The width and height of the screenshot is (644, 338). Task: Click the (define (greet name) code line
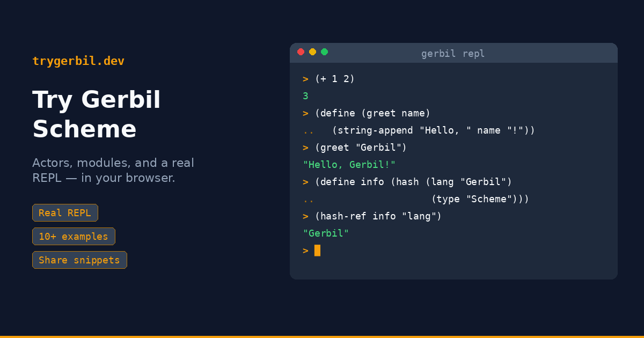[372, 114]
